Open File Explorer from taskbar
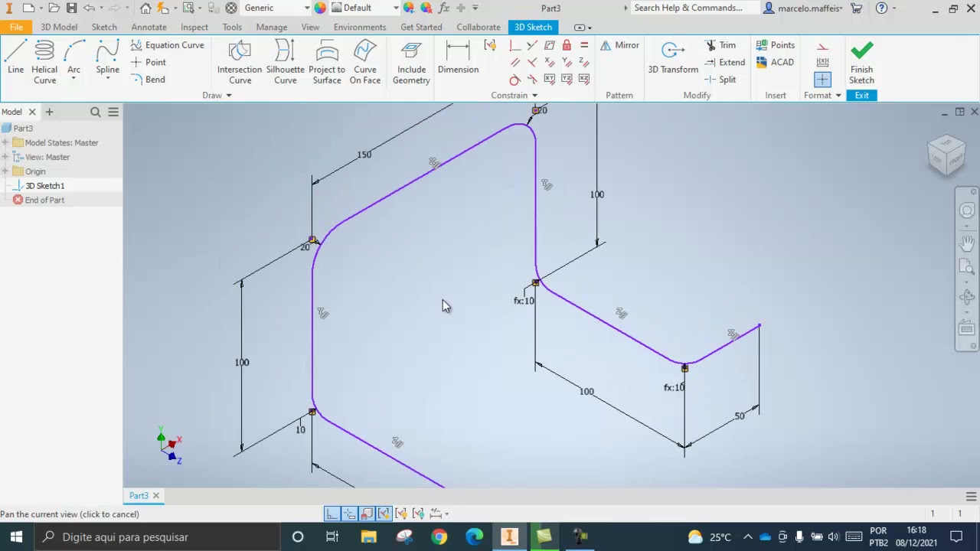Image resolution: width=980 pixels, height=551 pixels. (368, 536)
